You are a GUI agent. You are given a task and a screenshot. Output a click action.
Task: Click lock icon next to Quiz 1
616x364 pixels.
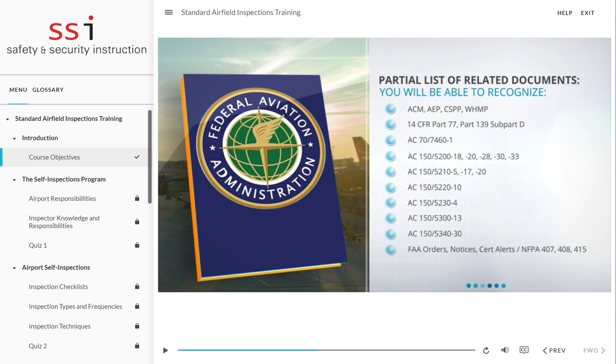pyautogui.click(x=137, y=245)
